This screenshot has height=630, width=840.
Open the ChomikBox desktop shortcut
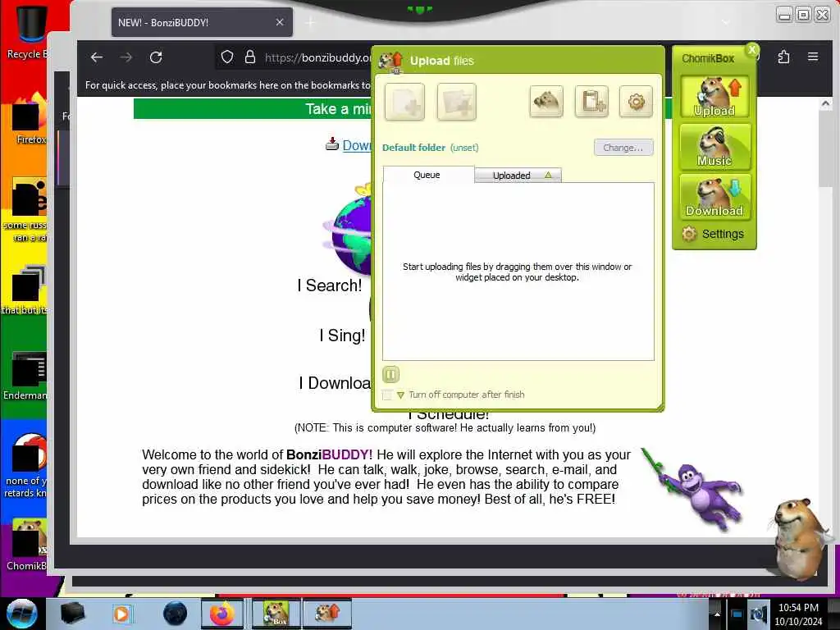27,543
